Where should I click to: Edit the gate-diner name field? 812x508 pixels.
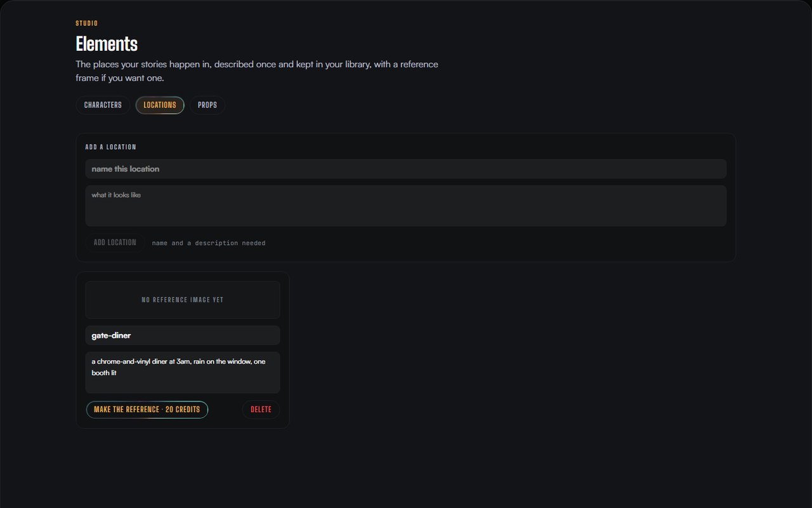tap(183, 335)
